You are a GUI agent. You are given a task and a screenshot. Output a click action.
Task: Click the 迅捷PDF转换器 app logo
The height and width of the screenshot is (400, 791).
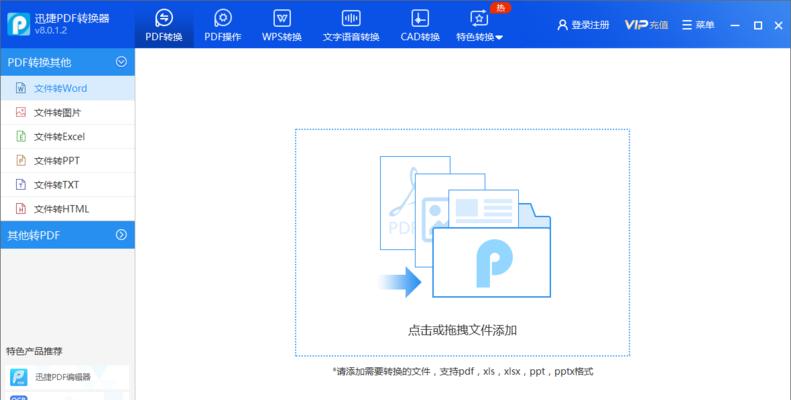[19, 24]
